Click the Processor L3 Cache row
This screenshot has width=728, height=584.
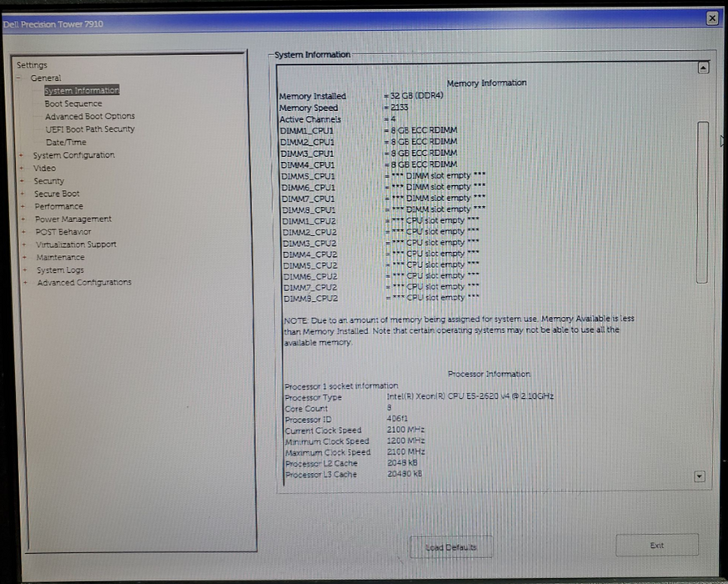[x=354, y=475]
